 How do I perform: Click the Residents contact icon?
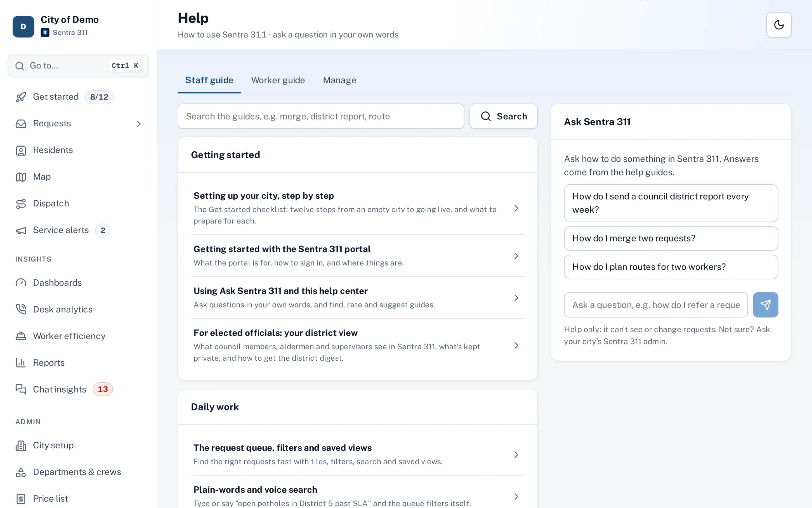point(21,150)
